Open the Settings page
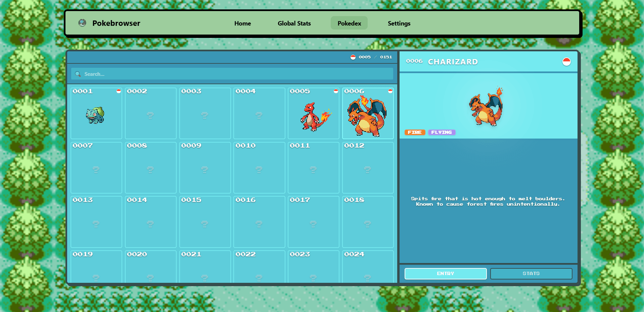 pyautogui.click(x=399, y=23)
